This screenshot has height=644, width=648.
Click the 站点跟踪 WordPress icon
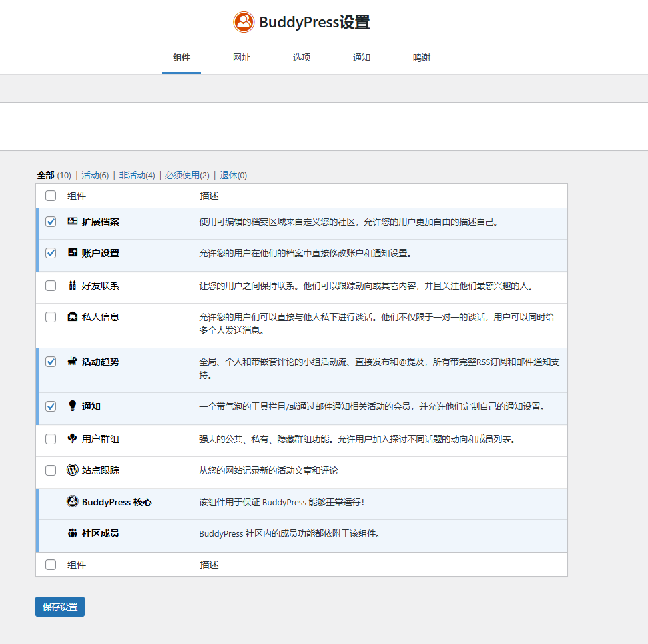(73, 470)
